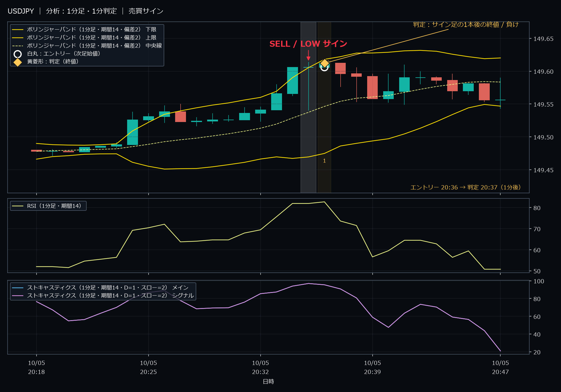Click the 20:39 time axis label

point(373,367)
